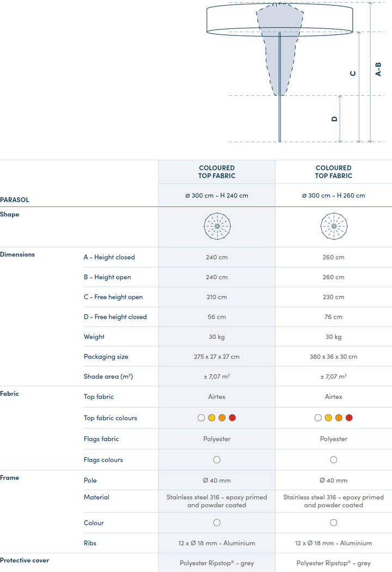Click the flags colour circle in H 260 column

point(333,460)
